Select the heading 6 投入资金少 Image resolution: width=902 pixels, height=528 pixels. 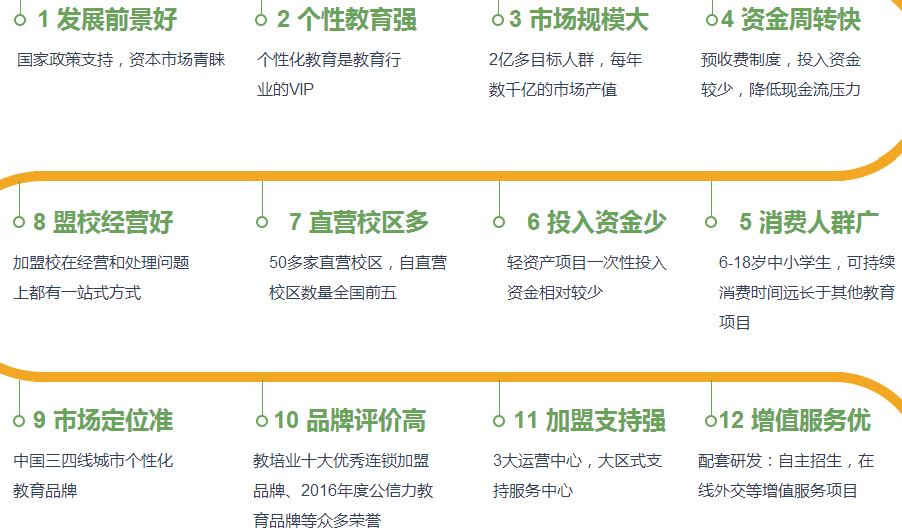(597, 222)
